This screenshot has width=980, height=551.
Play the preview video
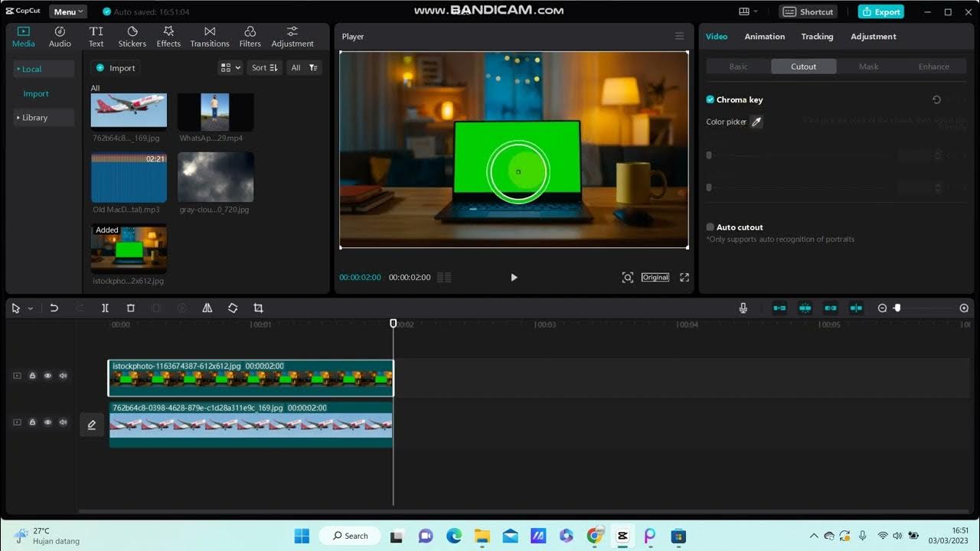pyautogui.click(x=514, y=277)
